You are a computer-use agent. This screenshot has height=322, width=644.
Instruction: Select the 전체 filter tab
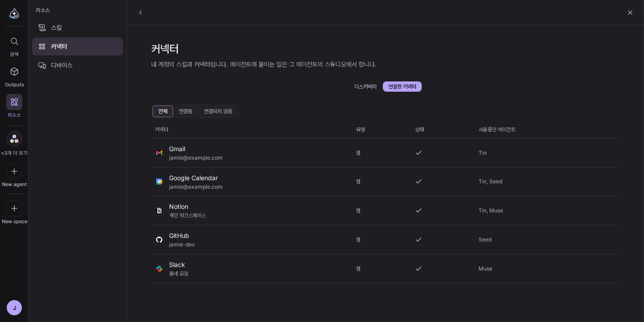click(x=163, y=111)
